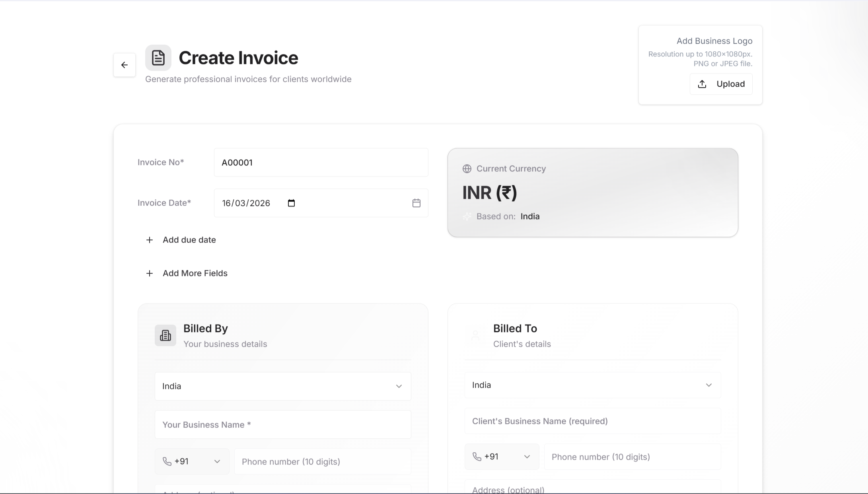Viewport: 868px width, 494px height.
Task: Open the calendar icon on Invoice Date
Action: coord(416,203)
